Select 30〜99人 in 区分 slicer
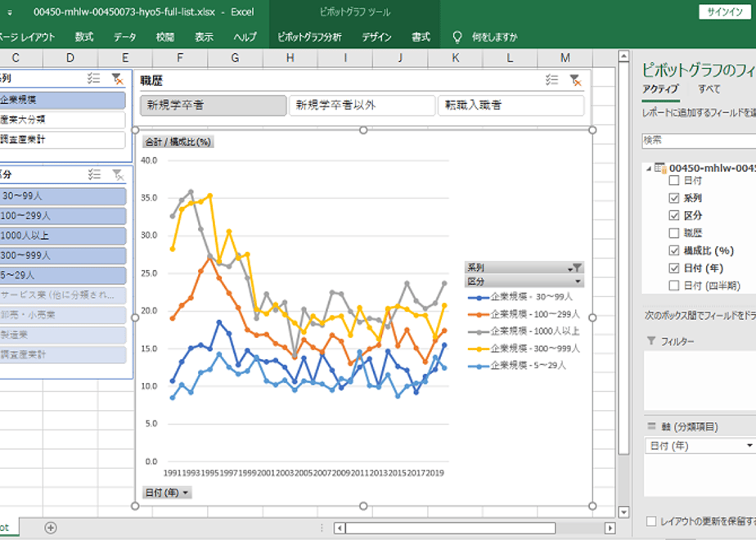The image size is (756, 540). [63, 196]
